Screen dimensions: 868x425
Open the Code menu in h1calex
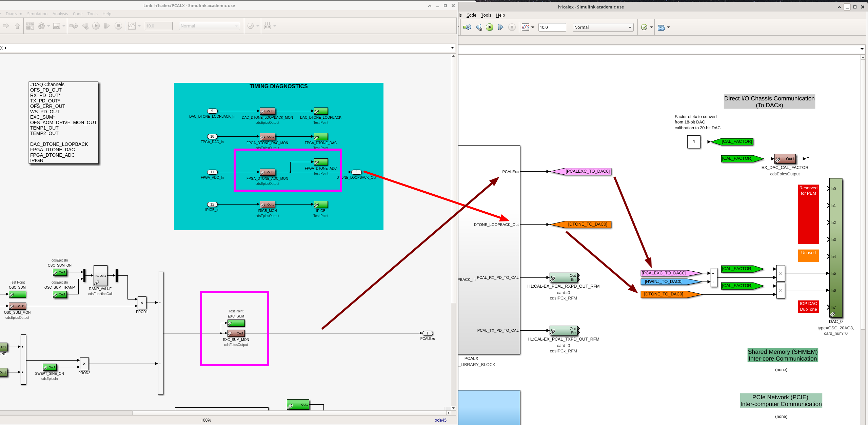pyautogui.click(x=471, y=15)
